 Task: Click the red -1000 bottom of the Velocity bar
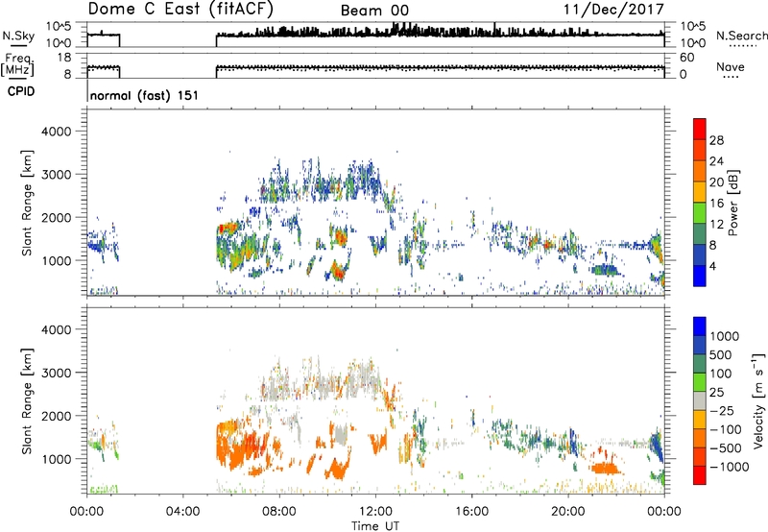point(700,475)
